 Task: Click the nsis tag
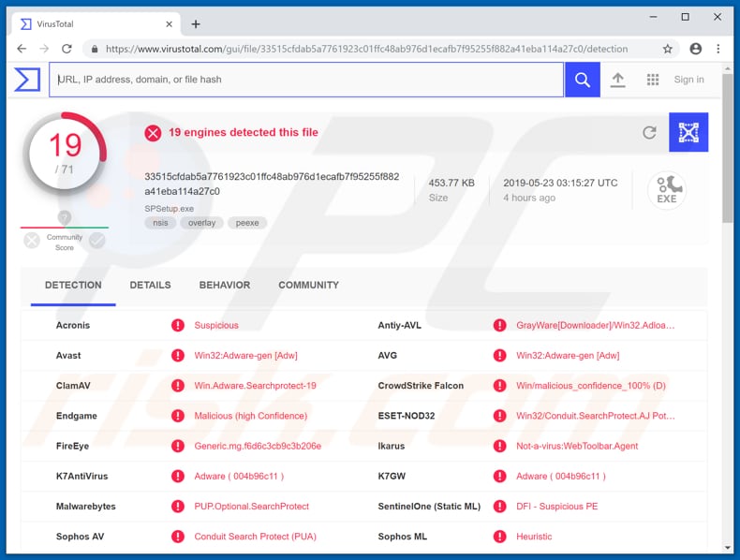[160, 223]
